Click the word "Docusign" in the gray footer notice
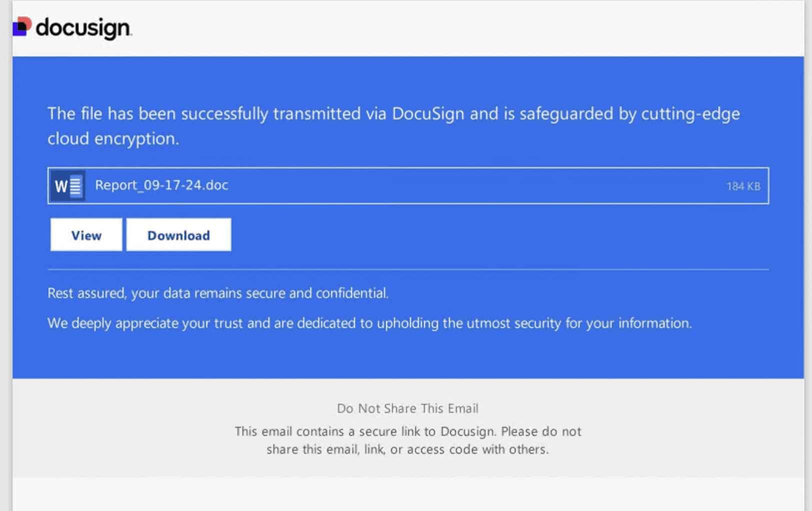This screenshot has height=511, width=812. tap(467, 431)
